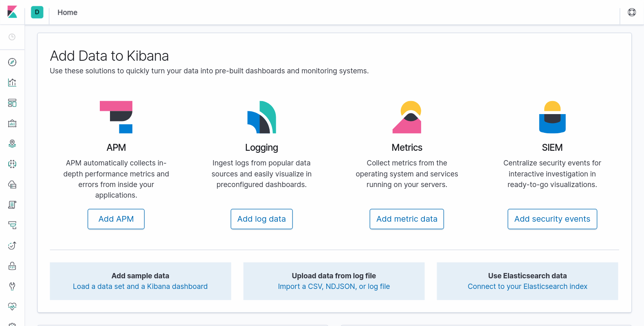This screenshot has height=326, width=644.
Task: Open Machine Learning sidebar icon
Action: (x=12, y=164)
